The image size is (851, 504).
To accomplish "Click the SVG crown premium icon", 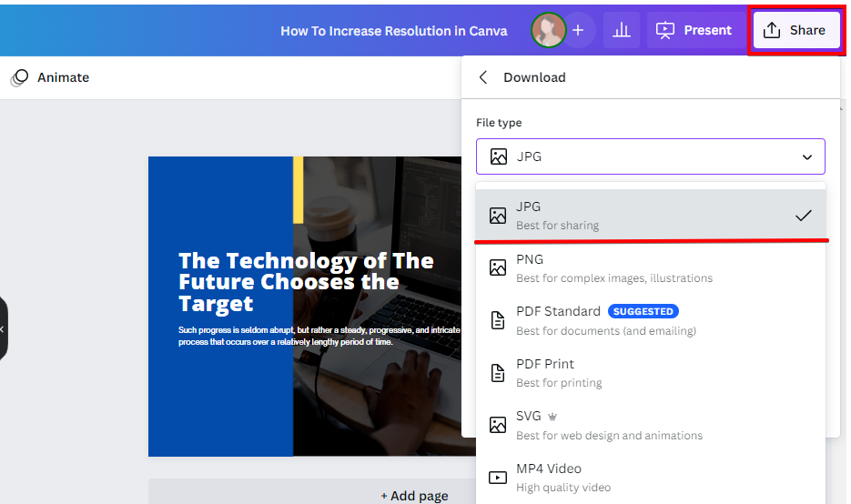I will point(552,417).
